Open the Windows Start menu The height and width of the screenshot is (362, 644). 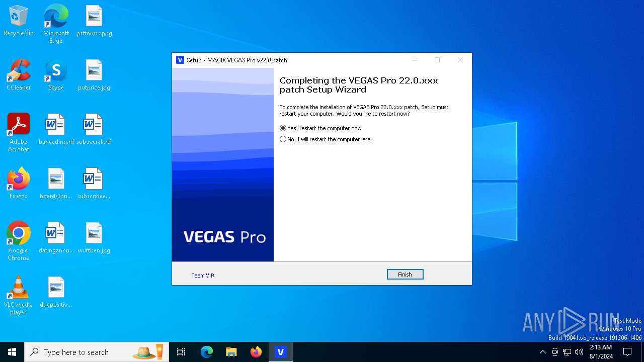coord(12,352)
